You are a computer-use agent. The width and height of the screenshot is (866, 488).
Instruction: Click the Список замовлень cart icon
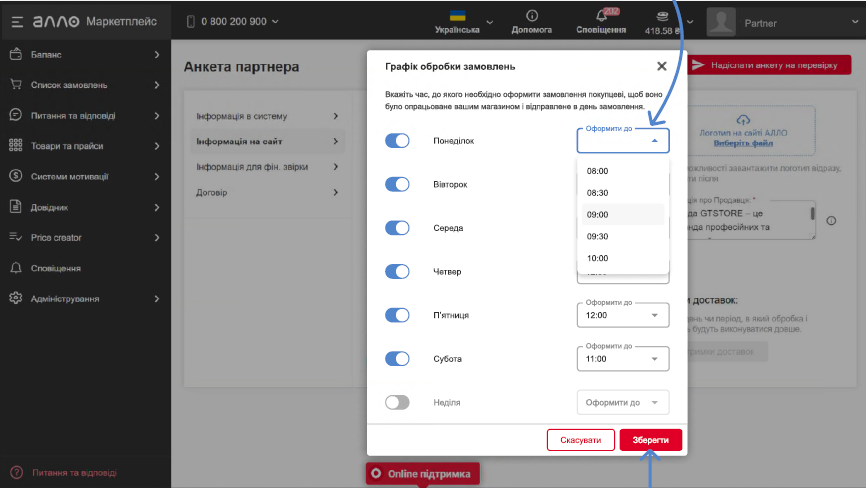(x=15, y=85)
